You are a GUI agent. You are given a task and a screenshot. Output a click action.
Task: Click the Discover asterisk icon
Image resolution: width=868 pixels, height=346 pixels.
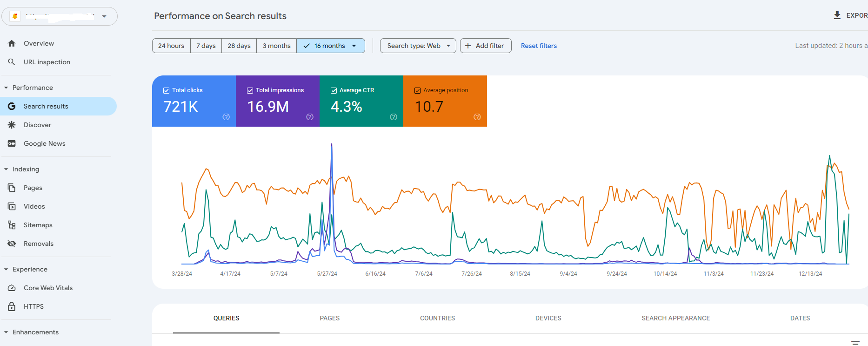pos(12,125)
